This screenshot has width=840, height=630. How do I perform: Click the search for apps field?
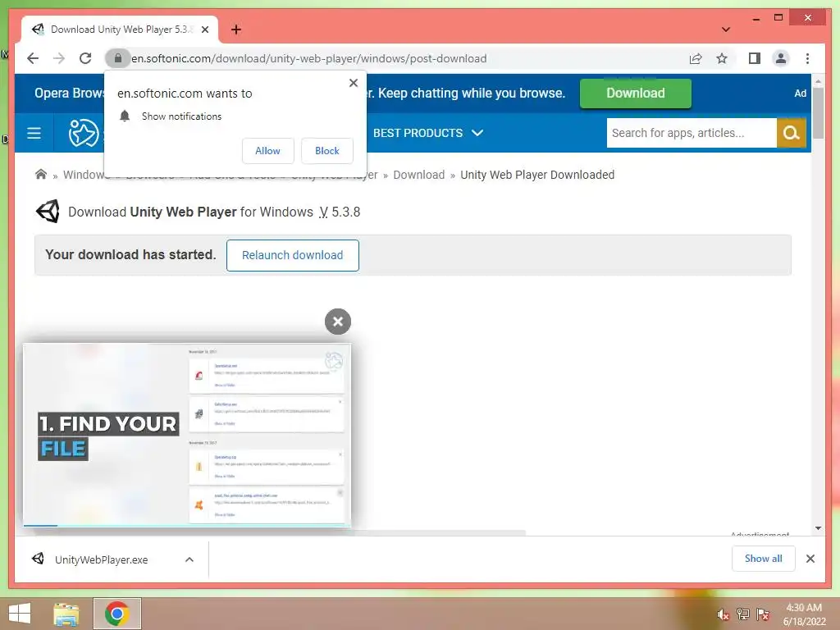click(x=691, y=133)
